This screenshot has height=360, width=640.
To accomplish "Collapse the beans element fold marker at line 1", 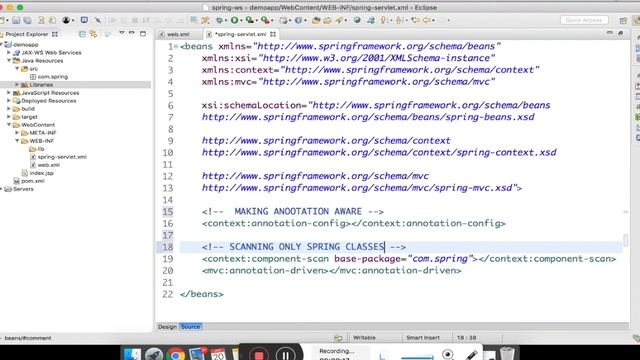I will pyautogui.click(x=176, y=47).
